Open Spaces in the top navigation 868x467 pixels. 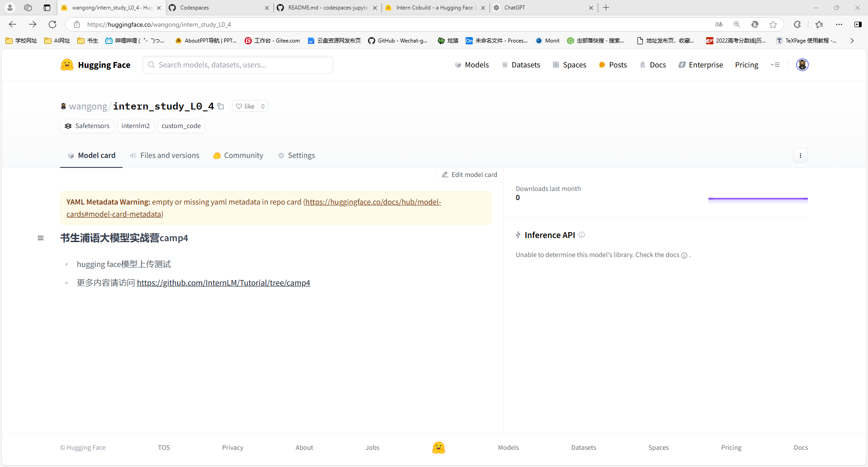569,65
